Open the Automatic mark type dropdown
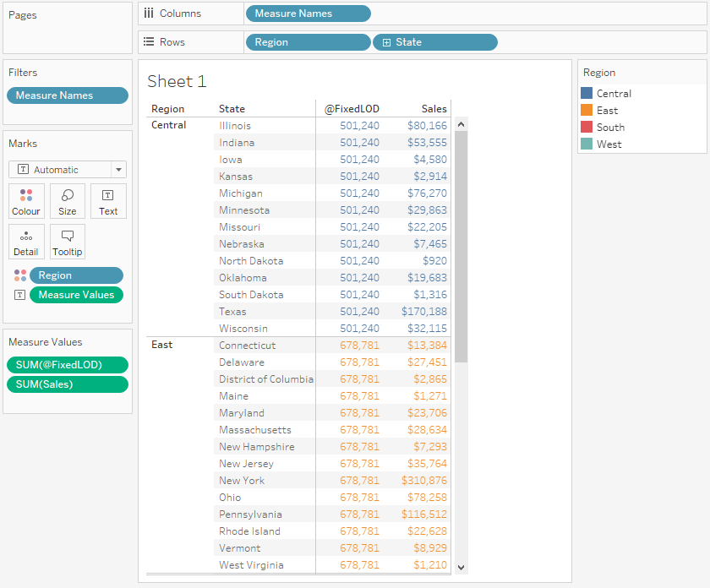Screen dimensions: 710x588 coord(118,170)
